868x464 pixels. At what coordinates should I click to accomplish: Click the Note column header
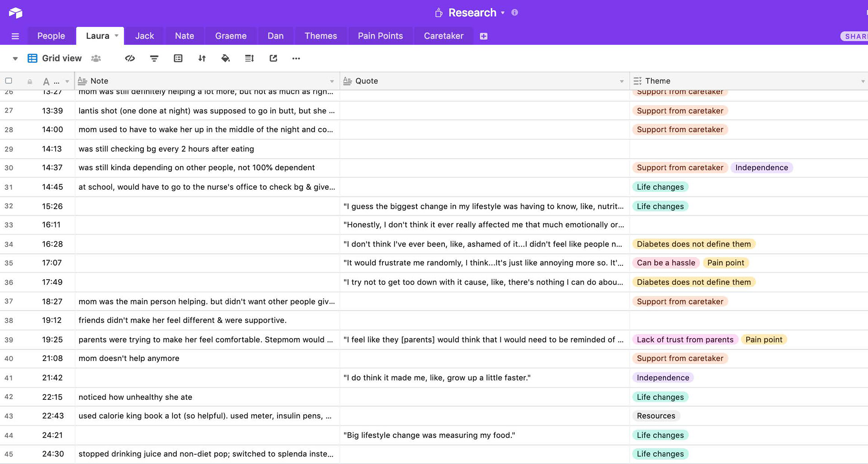(x=207, y=81)
